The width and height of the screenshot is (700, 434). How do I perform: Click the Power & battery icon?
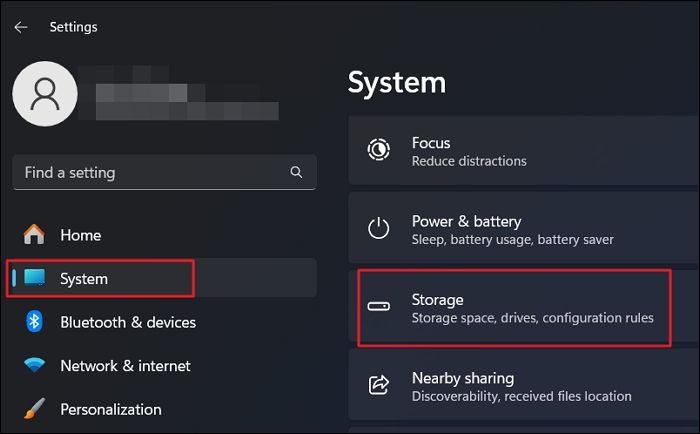pyautogui.click(x=379, y=229)
